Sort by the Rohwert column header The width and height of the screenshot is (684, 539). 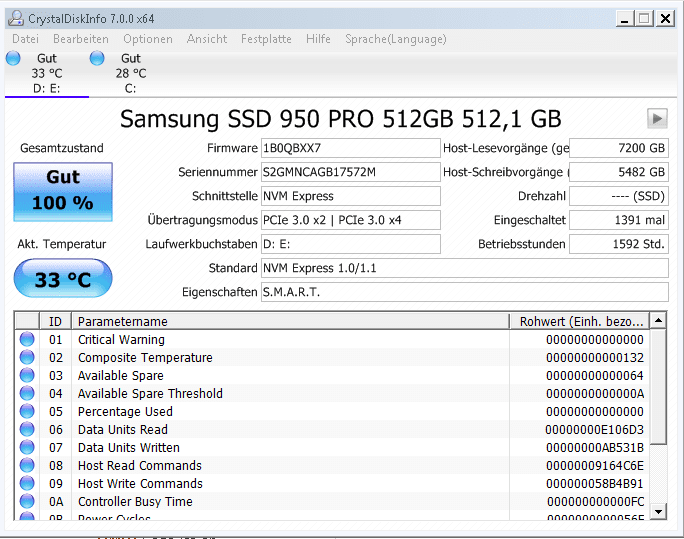pos(579,321)
